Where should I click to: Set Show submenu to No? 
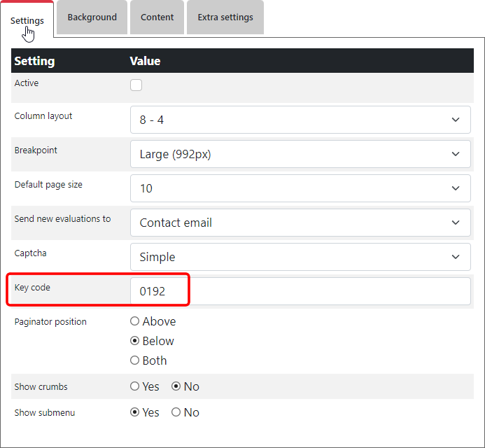[x=176, y=413]
